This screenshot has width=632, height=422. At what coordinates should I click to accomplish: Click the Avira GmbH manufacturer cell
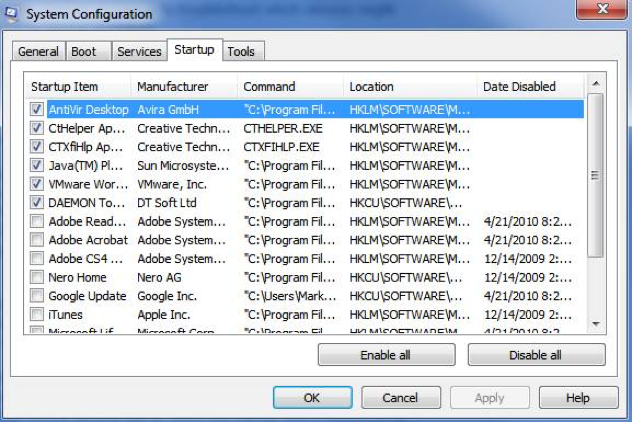point(168,110)
